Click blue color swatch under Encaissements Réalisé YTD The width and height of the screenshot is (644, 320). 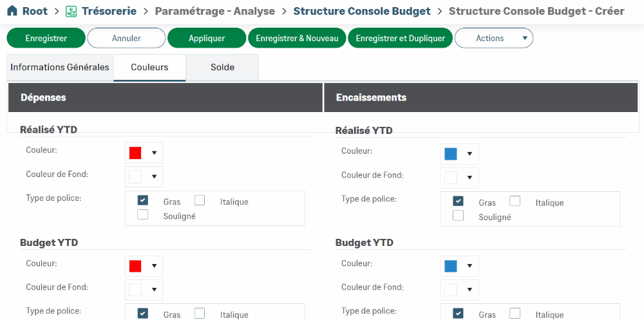pos(451,154)
